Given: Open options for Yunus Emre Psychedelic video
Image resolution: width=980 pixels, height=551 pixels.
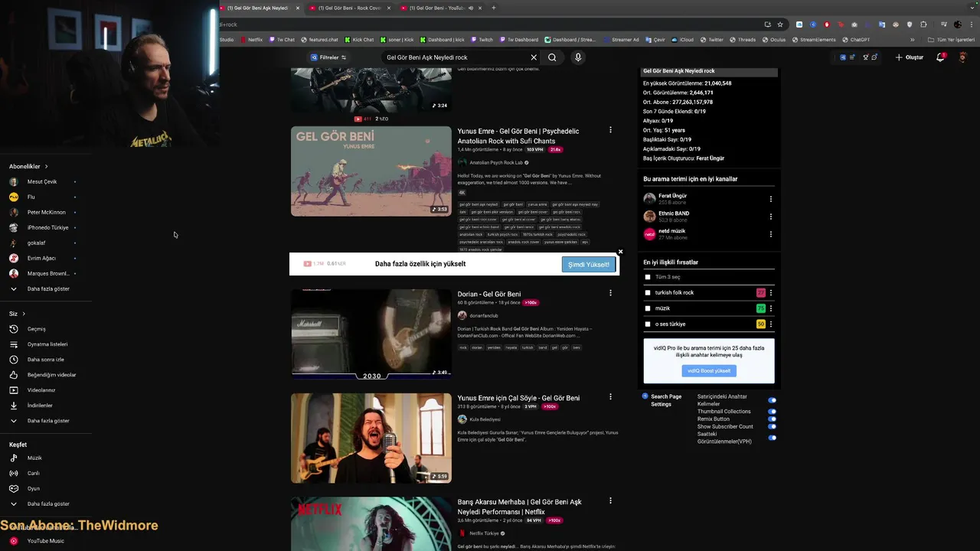Looking at the screenshot, I should click(610, 130).
